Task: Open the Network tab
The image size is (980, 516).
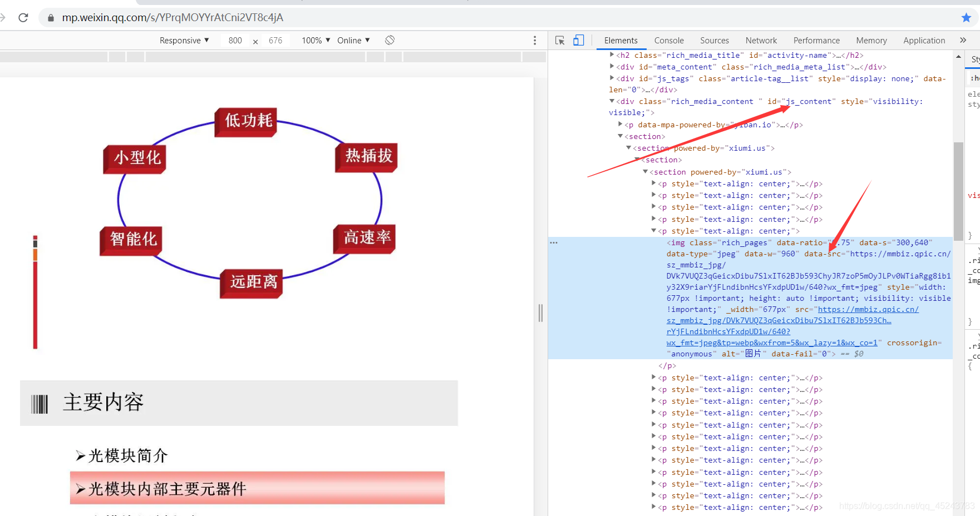Action: click(x=761, y=40)
